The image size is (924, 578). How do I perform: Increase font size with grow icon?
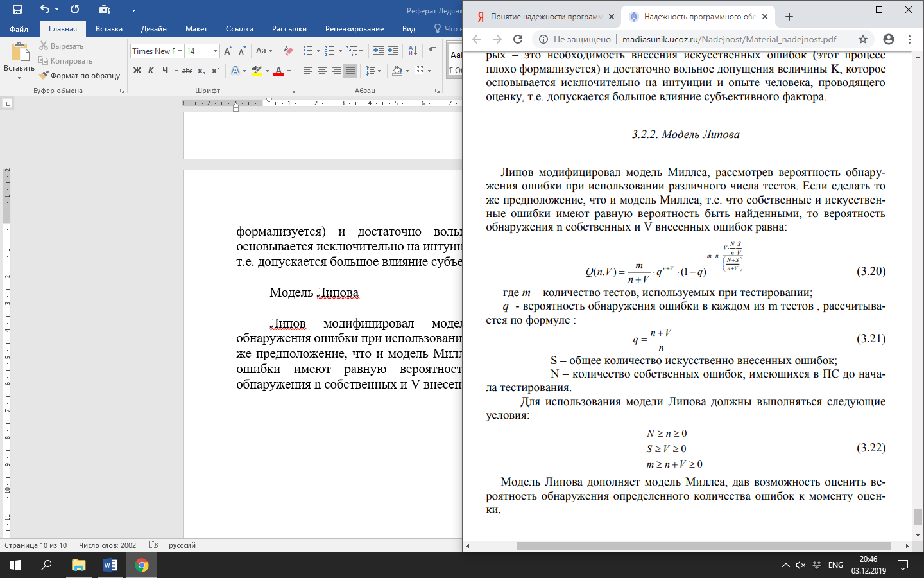pos(228,51)
